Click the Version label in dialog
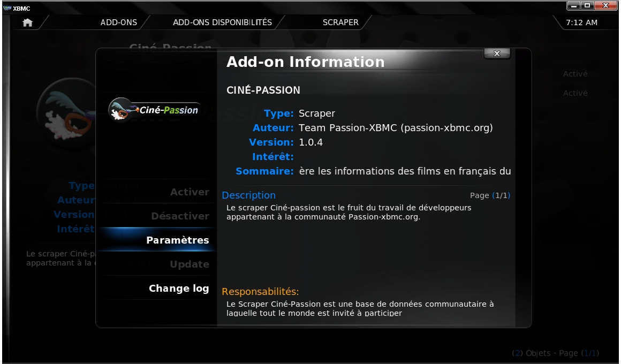Screen dimensions: 621x364 [271, 142]
